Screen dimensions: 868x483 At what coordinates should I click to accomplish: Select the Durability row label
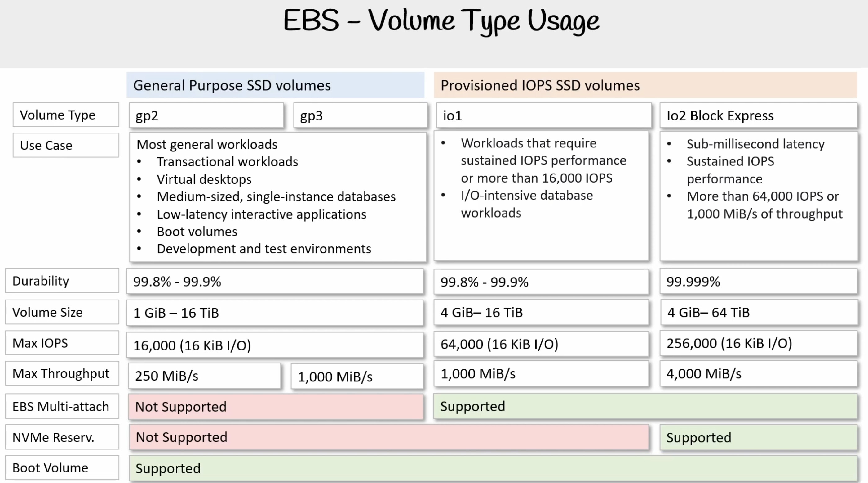[62, 281]
